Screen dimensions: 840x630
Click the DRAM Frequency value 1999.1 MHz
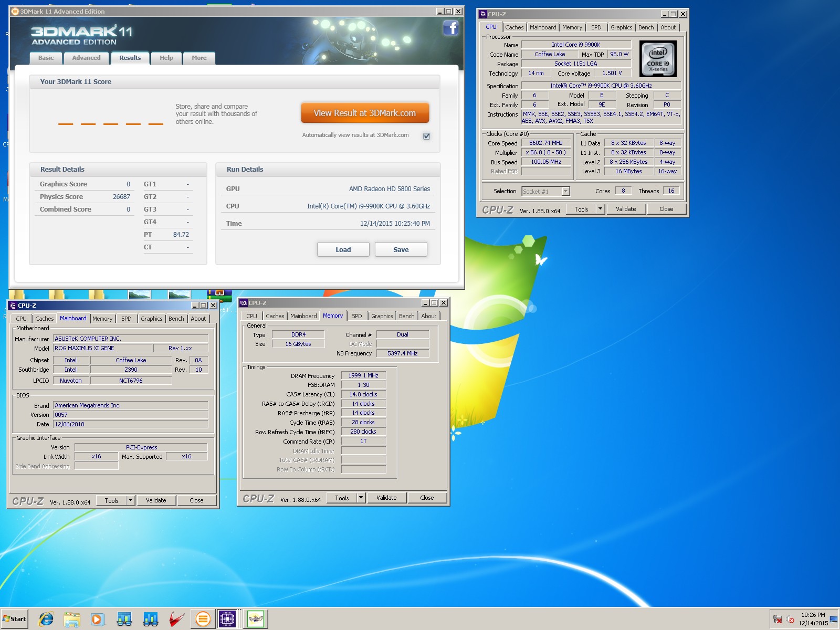point(363,375)
